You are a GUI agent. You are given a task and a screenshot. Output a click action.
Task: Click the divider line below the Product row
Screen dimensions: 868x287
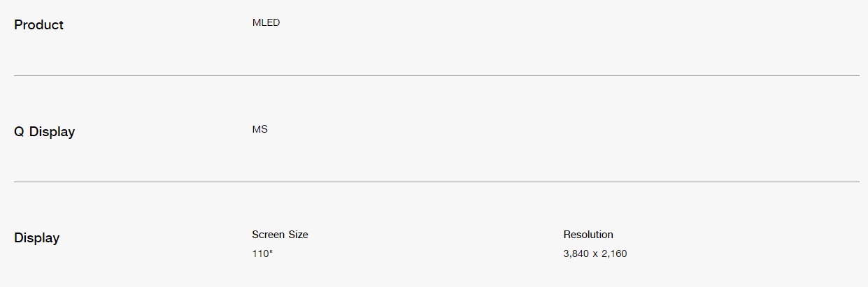436,75
